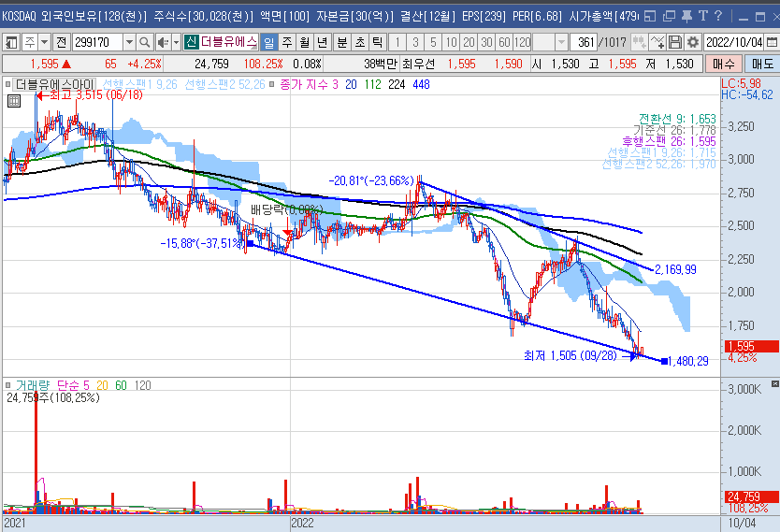The width and height of the screenshot is (780, 532).
Task: Click the speaker sound alert icon
Action: point(163,42)
